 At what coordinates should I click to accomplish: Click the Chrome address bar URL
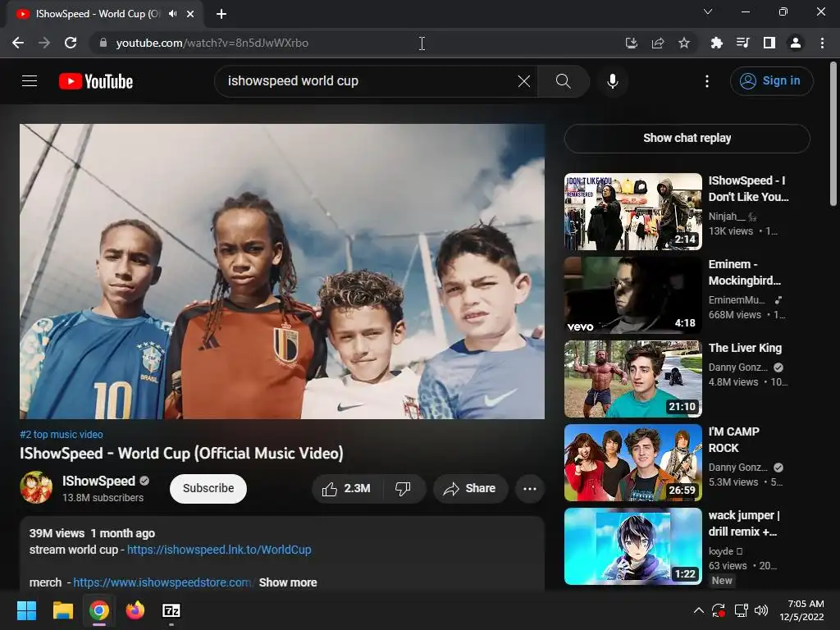coord(212,43)
